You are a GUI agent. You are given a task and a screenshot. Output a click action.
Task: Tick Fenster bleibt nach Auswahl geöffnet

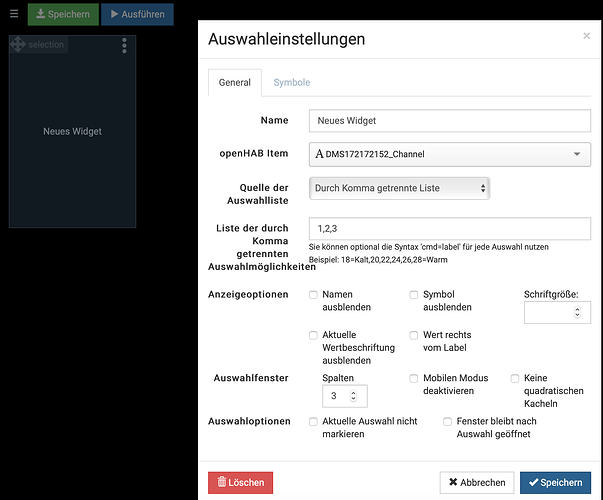click(x=448, y=421)
